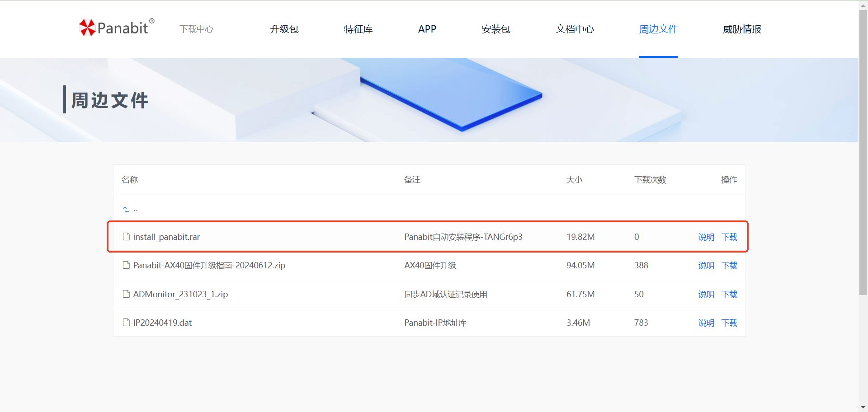Click 说明 for IP20240419.dat
This screenshot has height=412, width=868.
(x=706, y=323)
